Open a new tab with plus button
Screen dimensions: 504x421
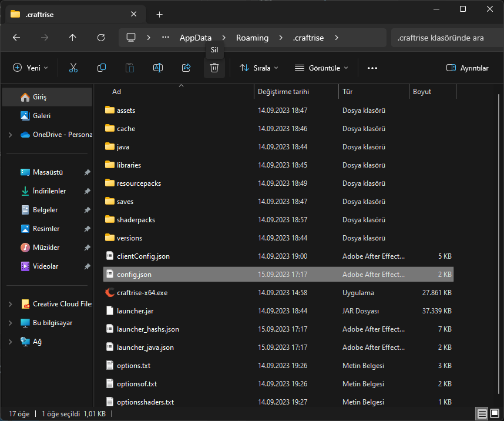point(159,14)
